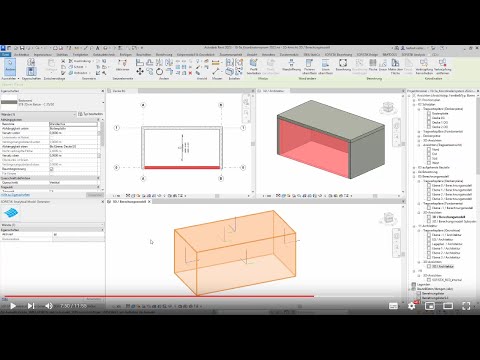Switch to miniplayer mode
This screenshot has width=480, height=360.
[x=430, y=306]
